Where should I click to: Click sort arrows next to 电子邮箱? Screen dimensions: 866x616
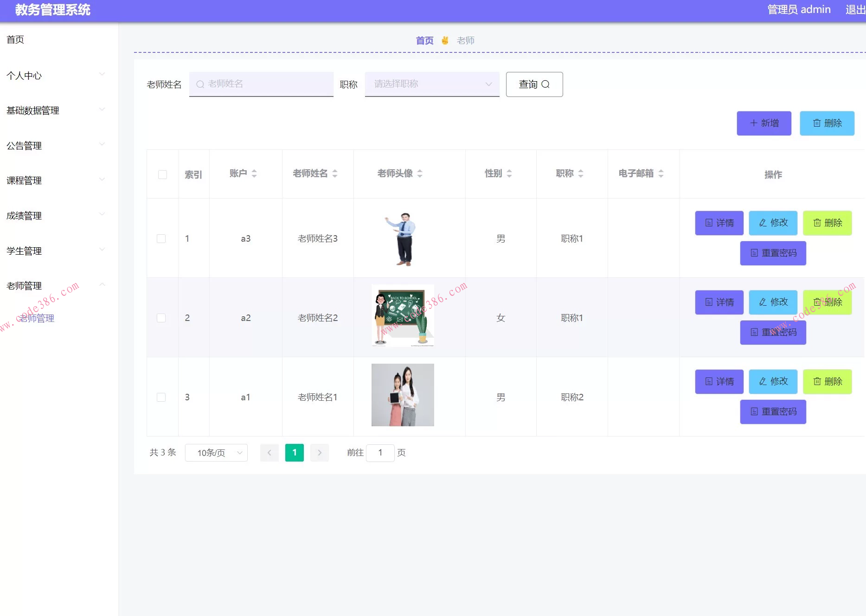[661, 173]
